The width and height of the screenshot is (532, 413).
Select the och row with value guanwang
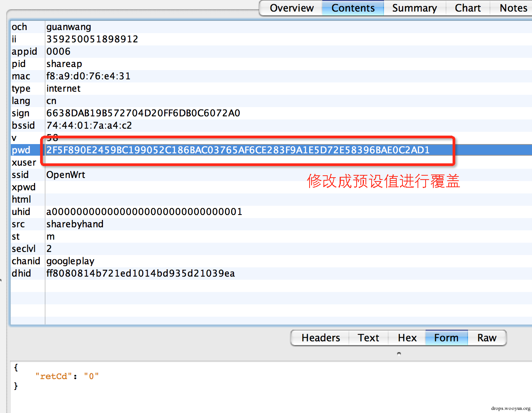click(x=271, y=27)
